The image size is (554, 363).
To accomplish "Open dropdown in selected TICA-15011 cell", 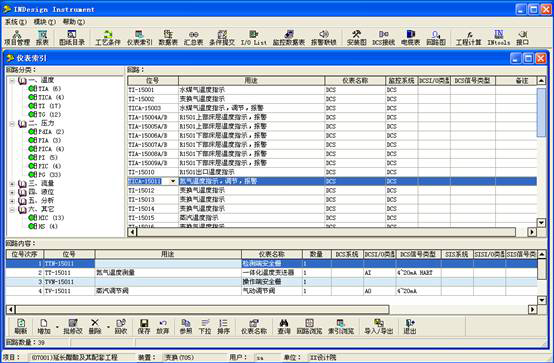I will coord(173,181).
